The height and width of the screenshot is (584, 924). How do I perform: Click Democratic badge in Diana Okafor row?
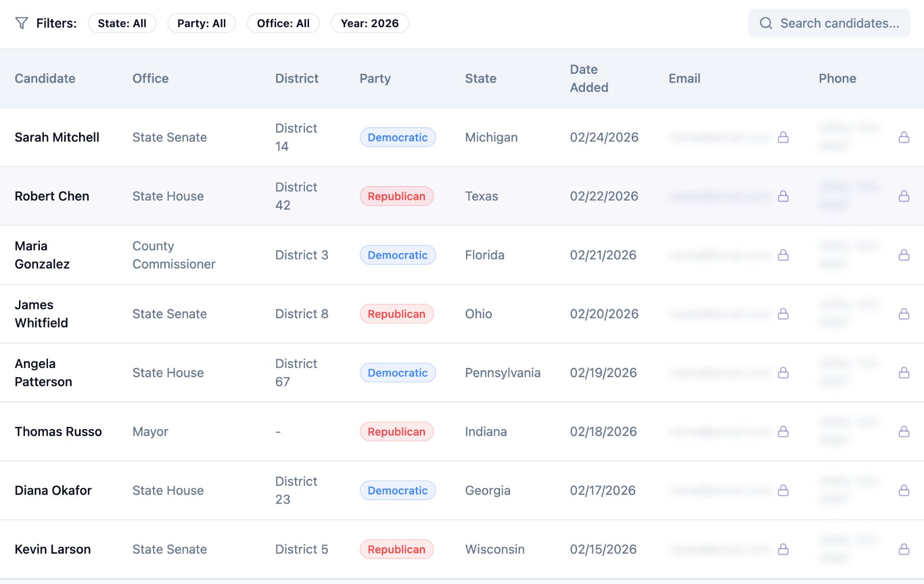398,491
